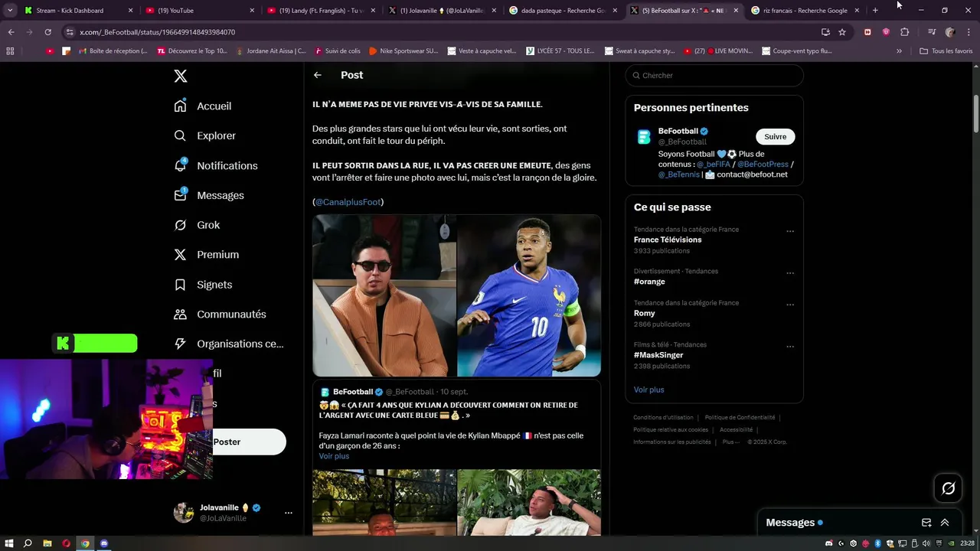
Task: Open Premium from the sidebar
Action: [206, 254]
